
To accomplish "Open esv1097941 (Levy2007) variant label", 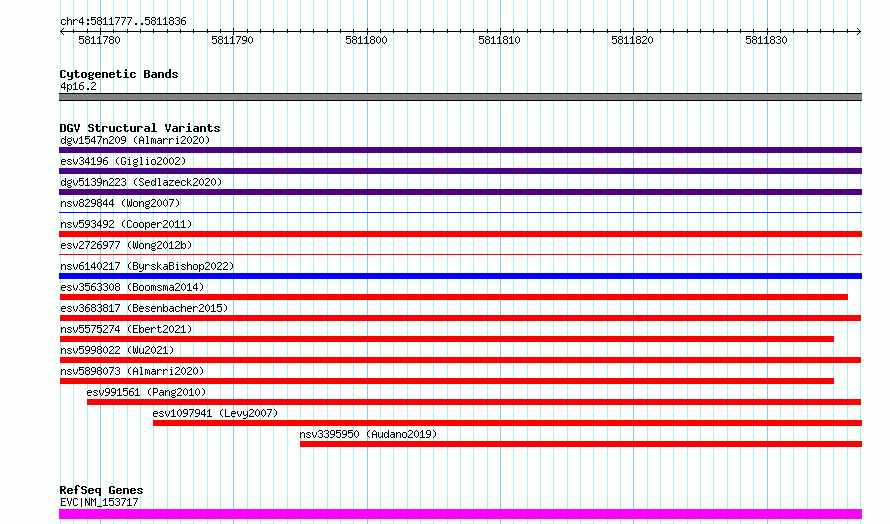I will click(x=215, y=413).
